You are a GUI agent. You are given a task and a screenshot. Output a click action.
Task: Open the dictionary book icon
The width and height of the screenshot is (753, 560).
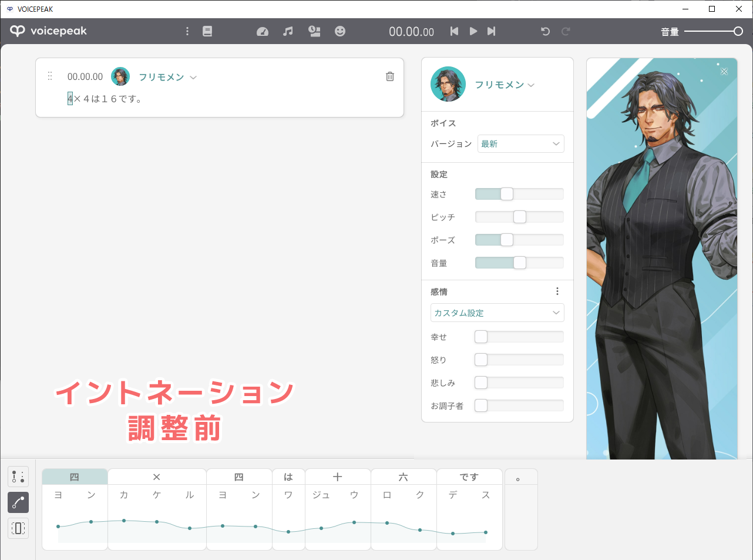[x=207, y=31]
